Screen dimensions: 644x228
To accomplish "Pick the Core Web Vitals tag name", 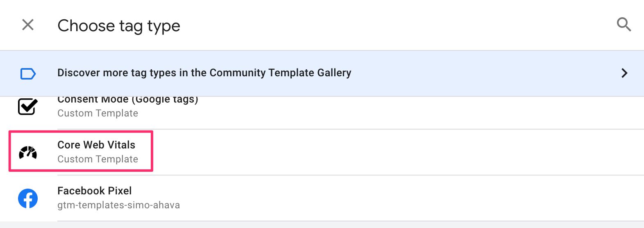I will [96, 145].
